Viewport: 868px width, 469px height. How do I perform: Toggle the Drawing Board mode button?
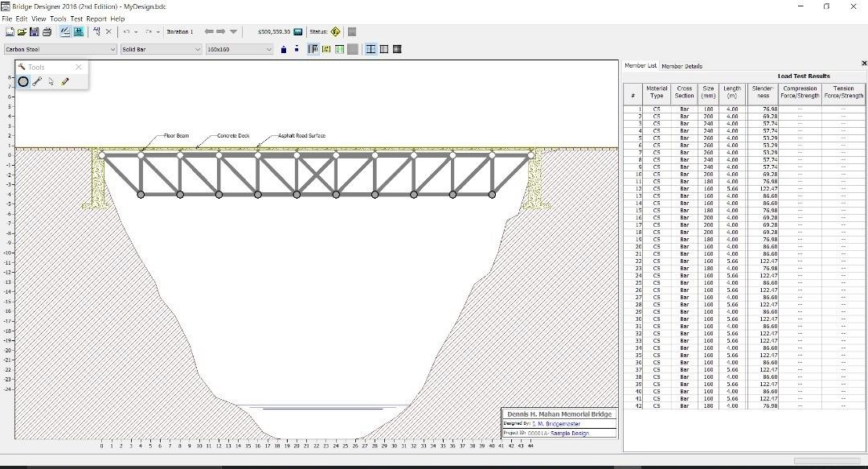tap(64, 31)
